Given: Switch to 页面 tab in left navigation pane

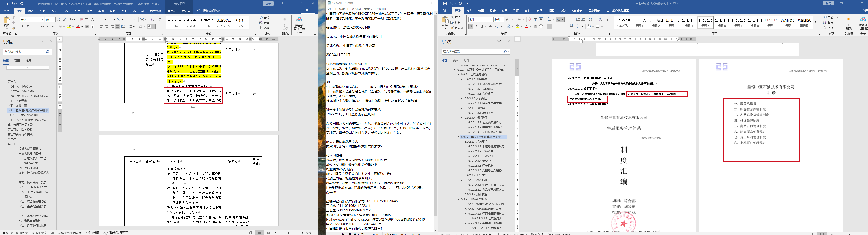Looking at the screenshot, I should (x=17, y=61).
